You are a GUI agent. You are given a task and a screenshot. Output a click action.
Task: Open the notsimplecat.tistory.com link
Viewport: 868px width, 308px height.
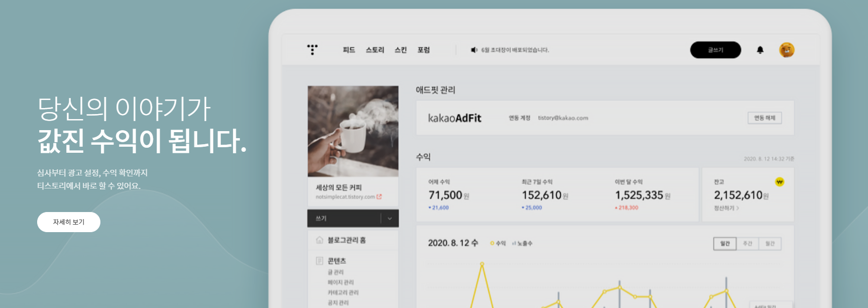click(x=345, y=197)
